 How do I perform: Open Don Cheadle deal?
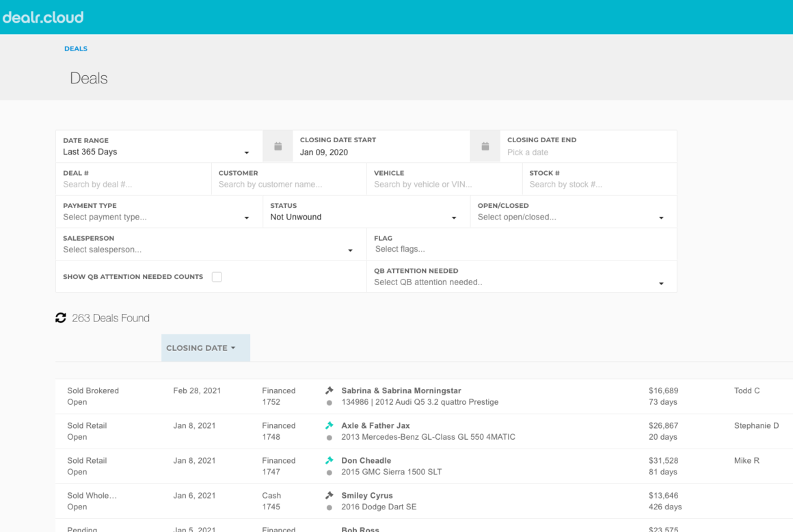click(x=366, y=460)
